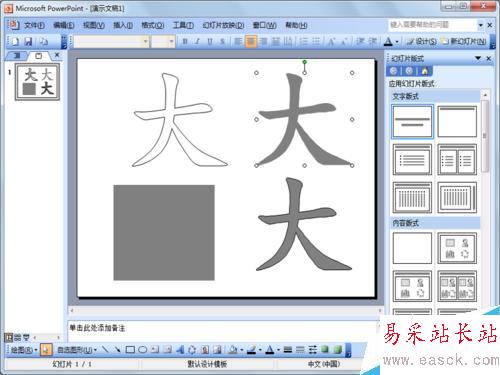Open the 编辑(E) menu

64,25
